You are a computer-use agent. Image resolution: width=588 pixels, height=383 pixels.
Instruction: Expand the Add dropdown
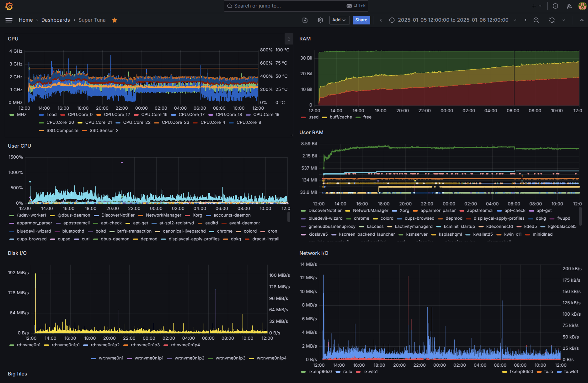coord(339,20)
